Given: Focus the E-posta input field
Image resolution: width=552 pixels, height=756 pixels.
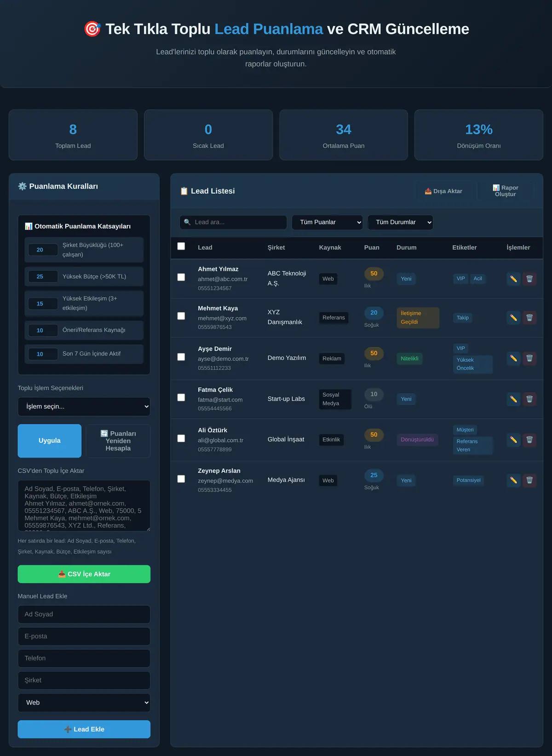Looking at the screenshot, I should (x=84, y=636).
